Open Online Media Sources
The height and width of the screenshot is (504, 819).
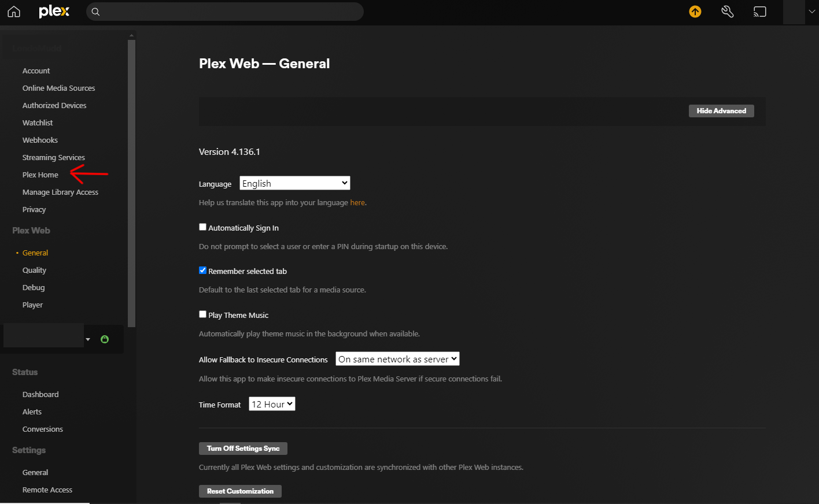(58, 88)
